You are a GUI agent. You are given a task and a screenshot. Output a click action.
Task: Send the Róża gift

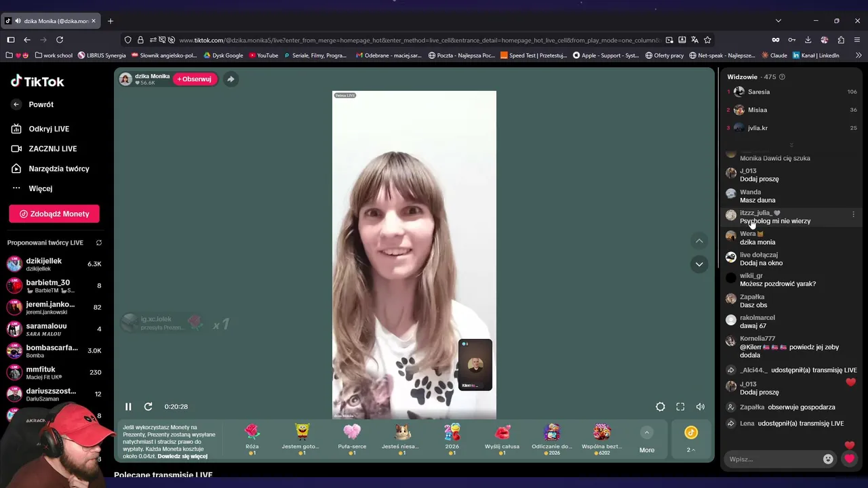tap(252, 439)
